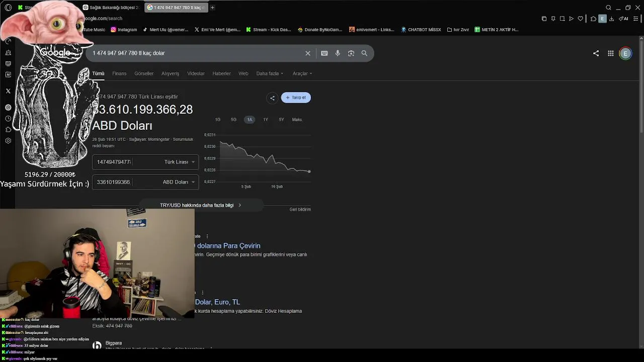Open the ABD Doları currency dropdown
Image resolution: width=644 pixels, height=362 pixels.
[179, 182]
